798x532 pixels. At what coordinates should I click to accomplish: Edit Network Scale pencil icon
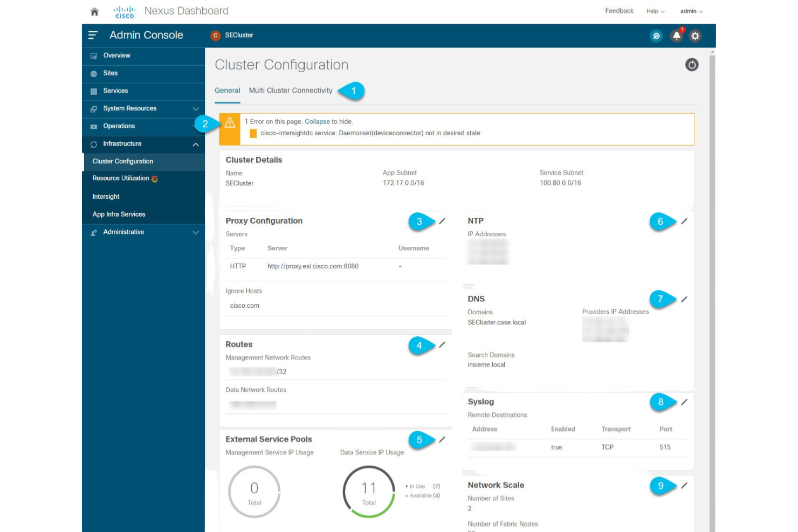684,486
